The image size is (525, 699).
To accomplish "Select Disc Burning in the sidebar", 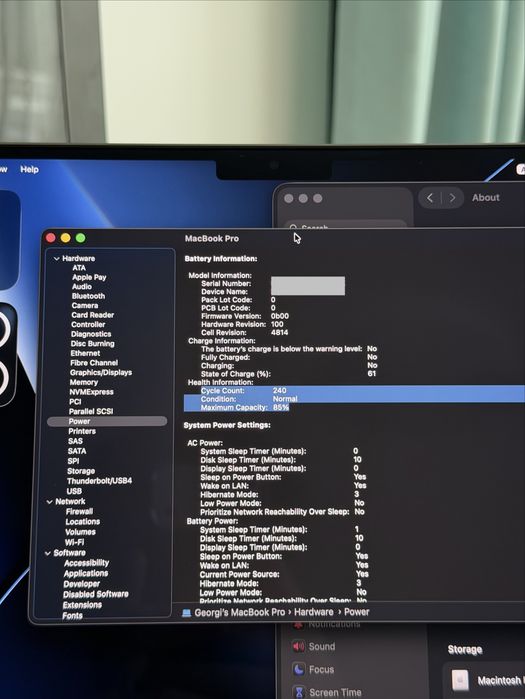I will point(92,344).
